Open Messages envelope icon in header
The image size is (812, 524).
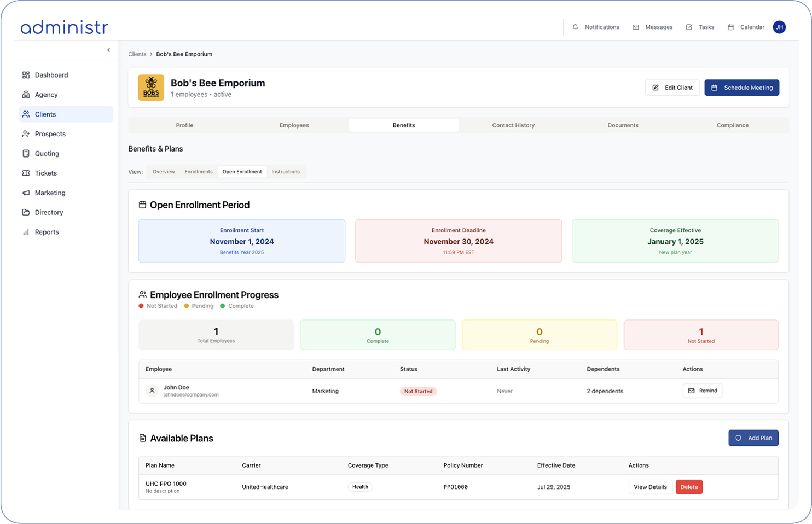click(x=636, y=27)
